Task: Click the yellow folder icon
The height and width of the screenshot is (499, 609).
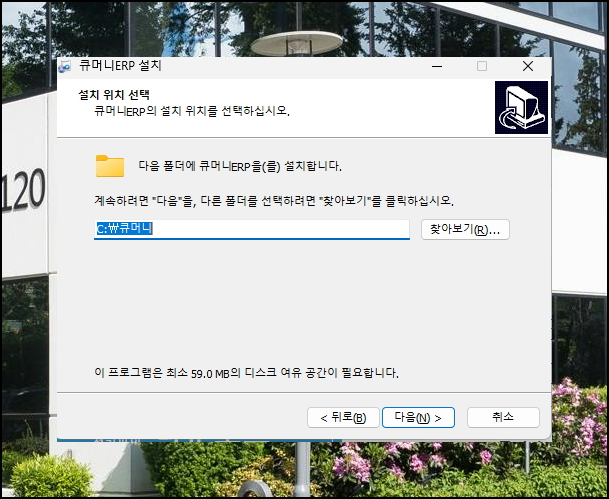Action: 110,166
